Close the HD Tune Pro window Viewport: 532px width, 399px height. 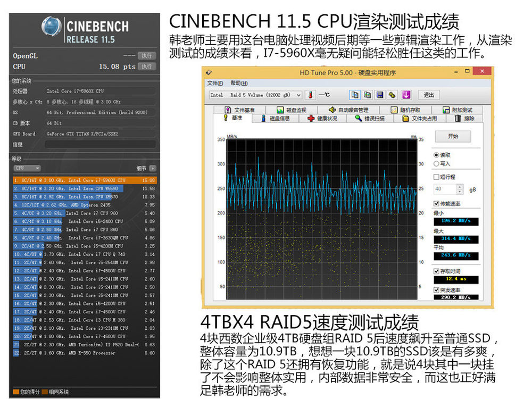click(482, 71)
